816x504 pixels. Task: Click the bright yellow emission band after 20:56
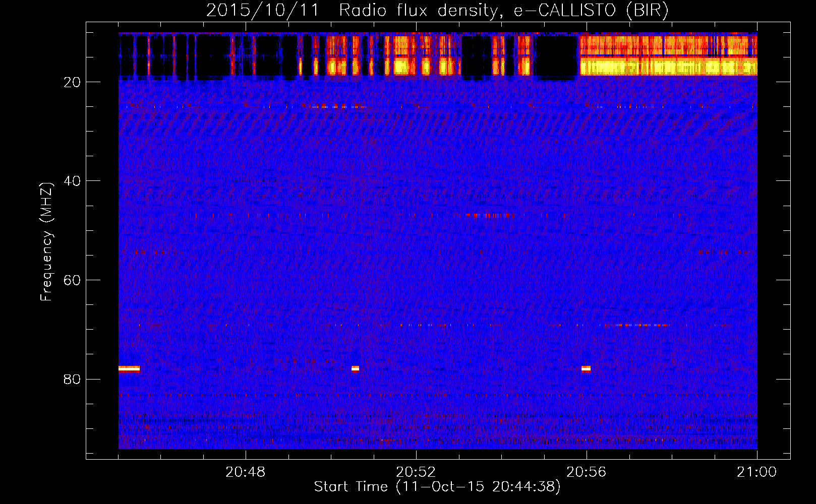pyautogui.click(x=669, y=67)
